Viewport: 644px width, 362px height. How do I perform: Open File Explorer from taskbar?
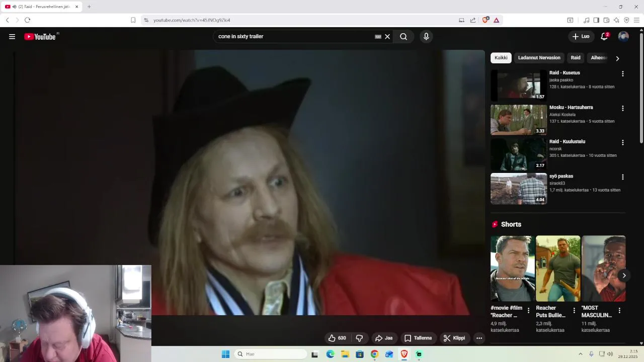[345, 354]
